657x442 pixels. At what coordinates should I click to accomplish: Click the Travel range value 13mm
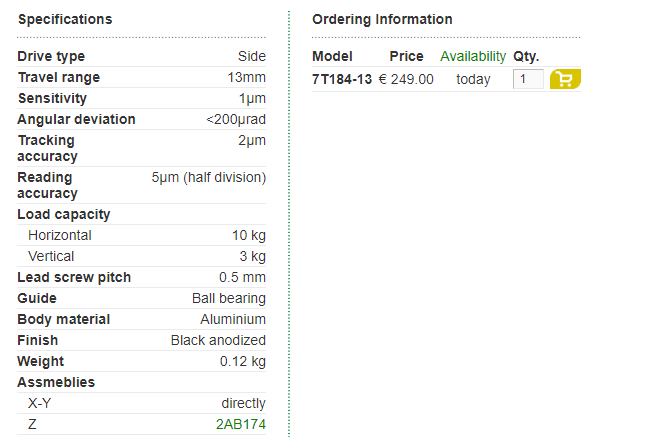click(x=246, y=77)
